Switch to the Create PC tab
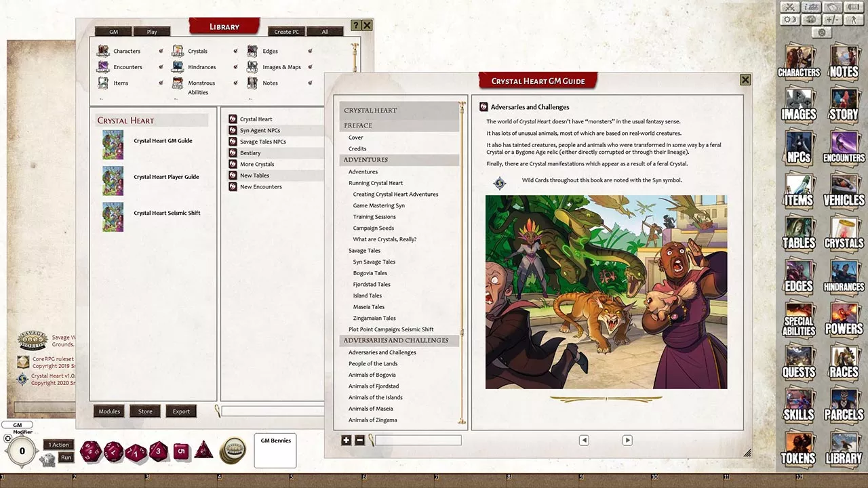Viewport: 868px width, 488px height. pyautogui.click(x=286, y=32)
